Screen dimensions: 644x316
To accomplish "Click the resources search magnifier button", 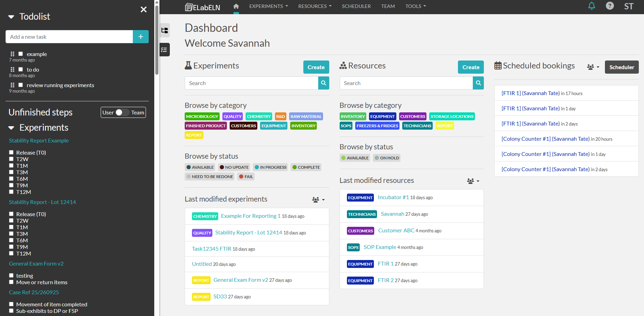I will click(478, 83).
